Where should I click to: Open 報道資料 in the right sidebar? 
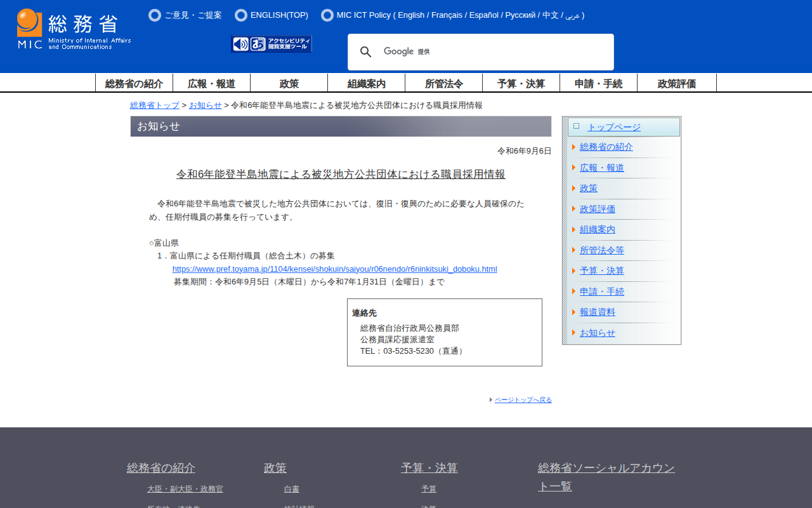pyautogui.click(x=597, y=312)
